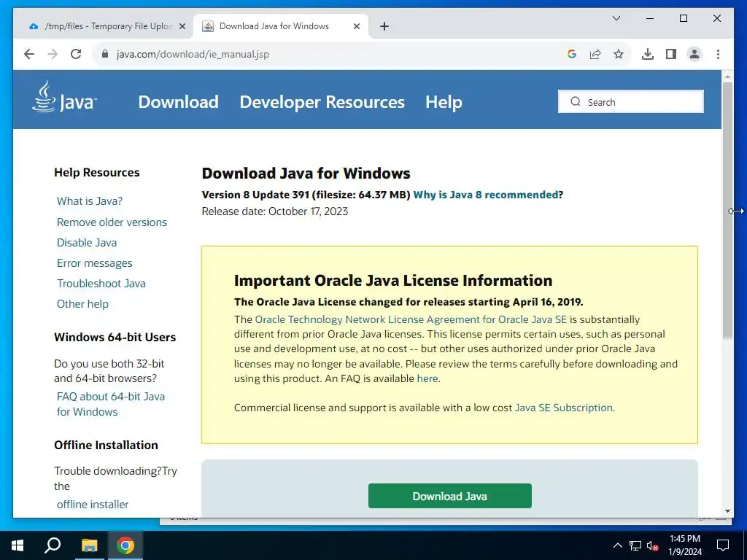Click the magnifier icon in Search box

[576, 101]
